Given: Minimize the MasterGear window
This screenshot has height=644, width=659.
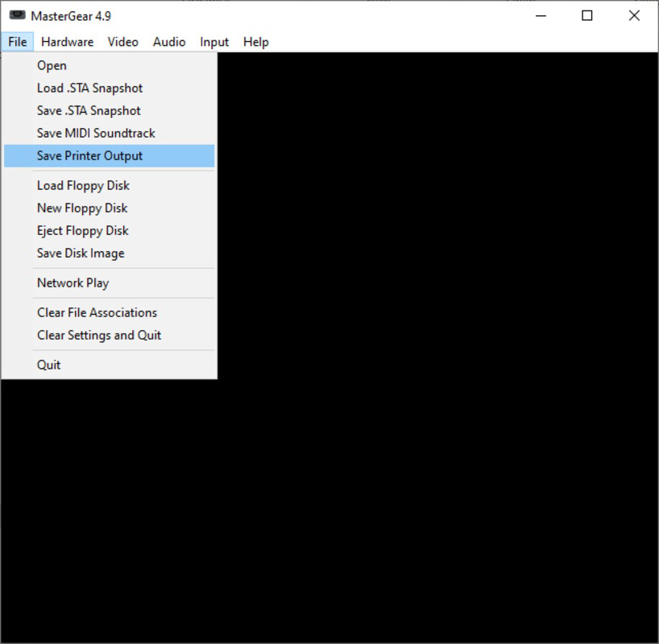Looking at the screenshot, I should coord(541,16).
